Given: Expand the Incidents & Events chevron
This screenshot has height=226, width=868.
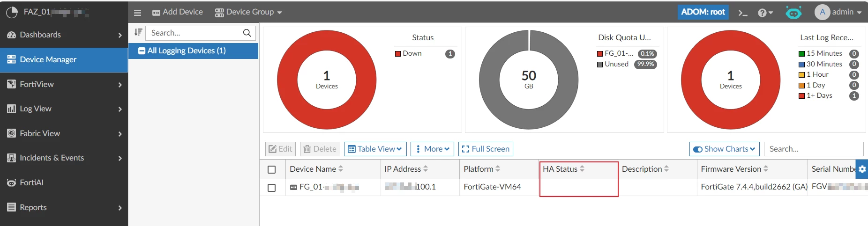Looking at the screenshot, I should 120,158.
